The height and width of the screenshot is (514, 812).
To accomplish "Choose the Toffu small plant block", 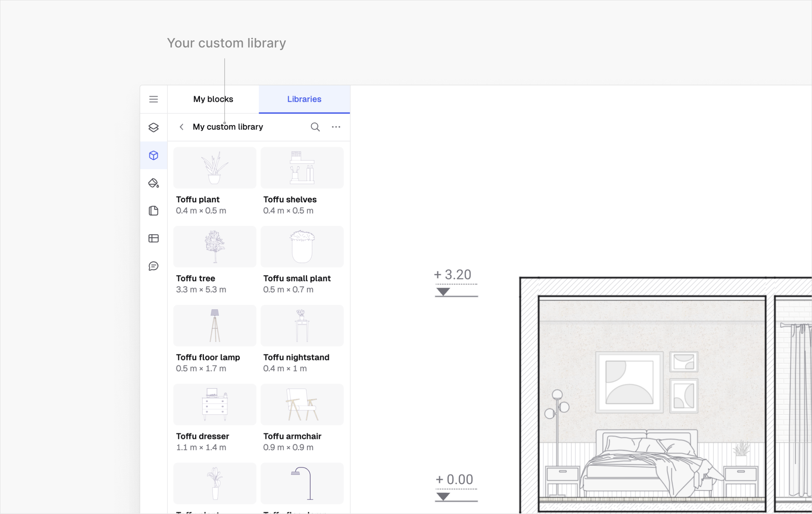I will click(302, 247).
